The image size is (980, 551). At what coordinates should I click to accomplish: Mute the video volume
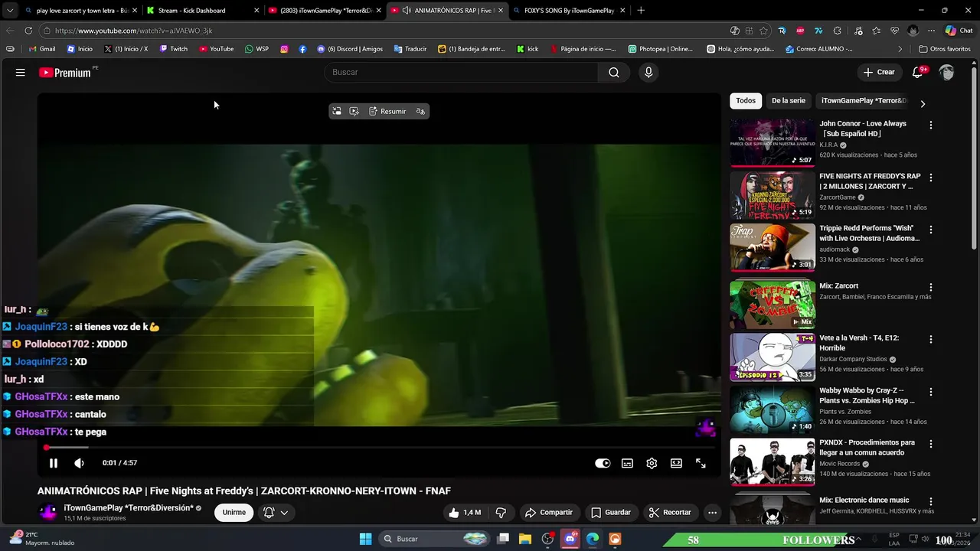point(79,463)
